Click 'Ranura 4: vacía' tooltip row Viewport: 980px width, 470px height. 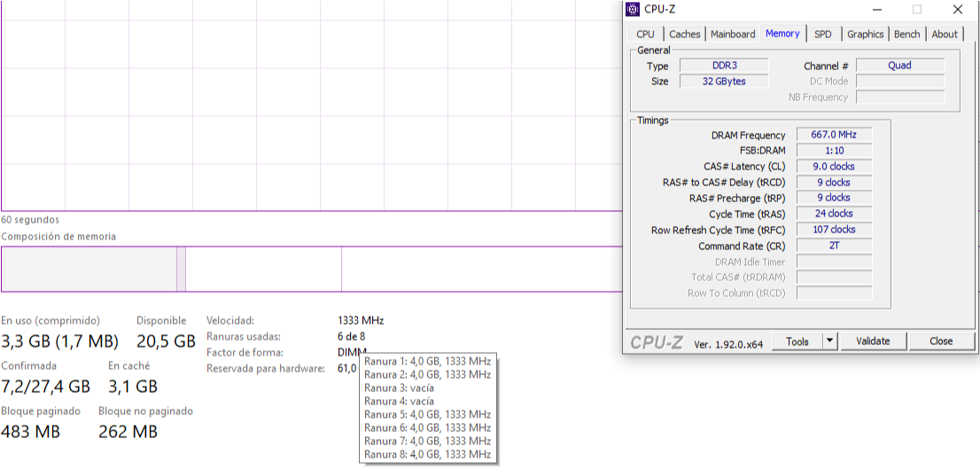[x=399, y=401]
